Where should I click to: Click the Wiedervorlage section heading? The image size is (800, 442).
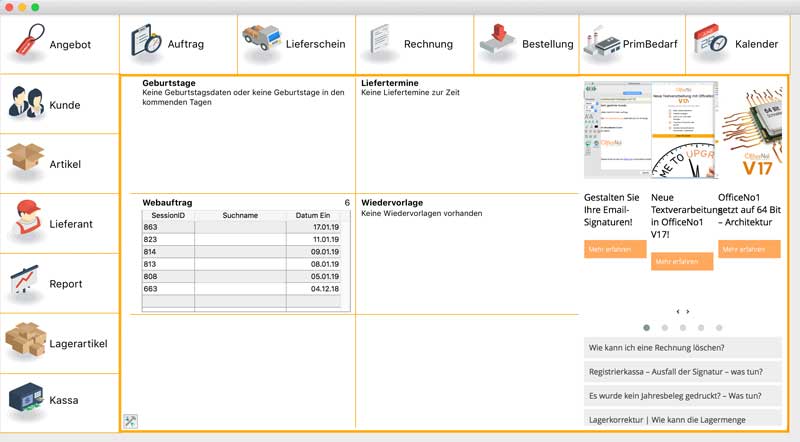coord(392,203)
